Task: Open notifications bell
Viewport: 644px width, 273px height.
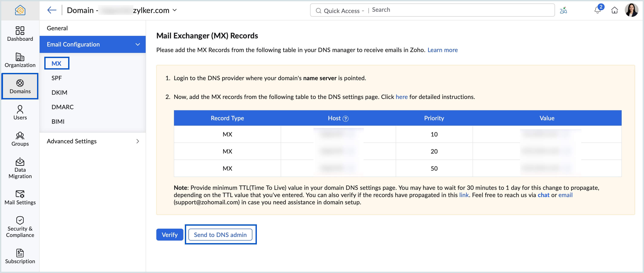Action: [598, 10]
